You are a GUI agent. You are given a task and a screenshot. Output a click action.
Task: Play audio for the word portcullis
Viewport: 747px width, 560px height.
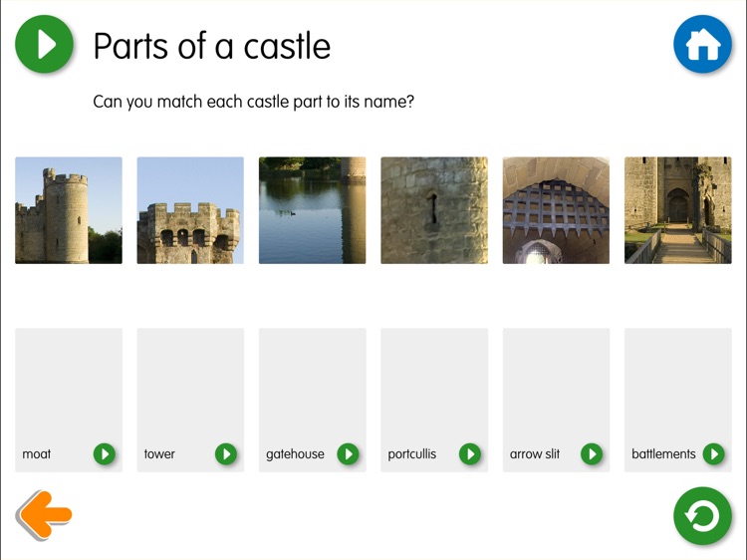point(470,454)
